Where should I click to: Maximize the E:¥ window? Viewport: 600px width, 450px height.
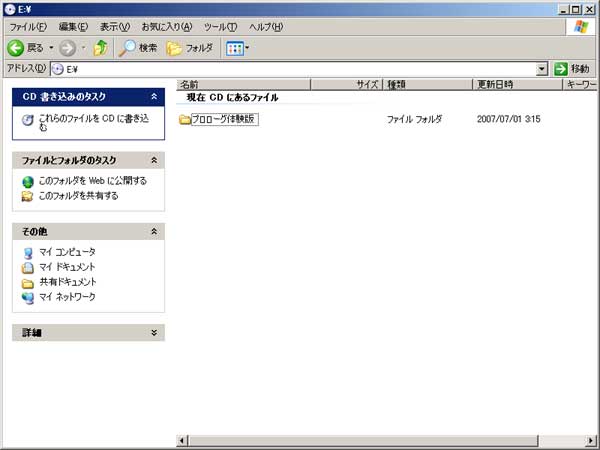coord(575,10)
